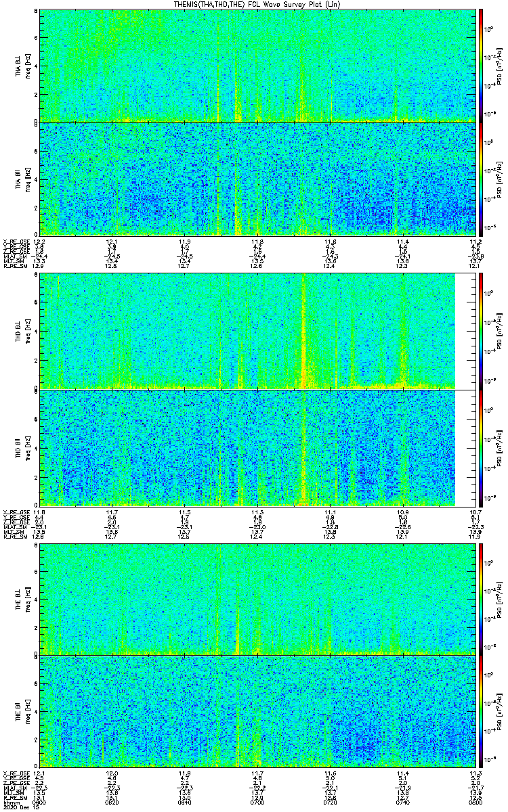The height and width of the screenshot is (812, 508).
Task: Click the hhmm label at the bottom left
Action: (x=11, y=802)
